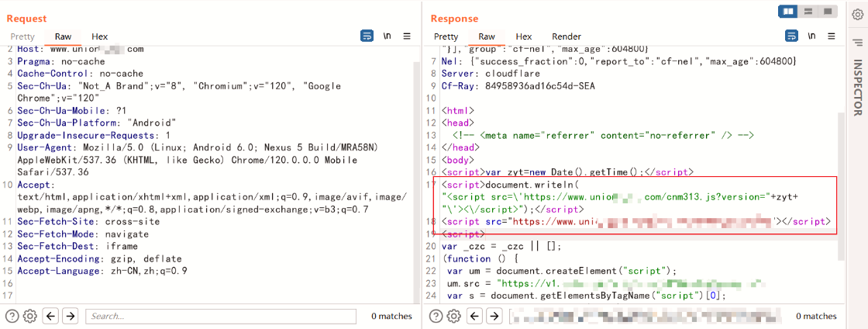Open the Response panel hamburger menu

[832, 36]
